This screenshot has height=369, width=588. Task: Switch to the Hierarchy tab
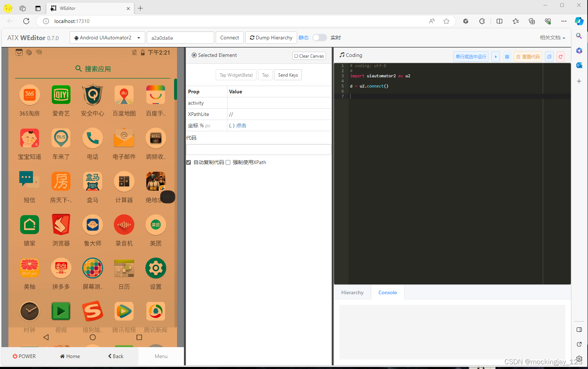pyautogui.click(x=352, y=292)
